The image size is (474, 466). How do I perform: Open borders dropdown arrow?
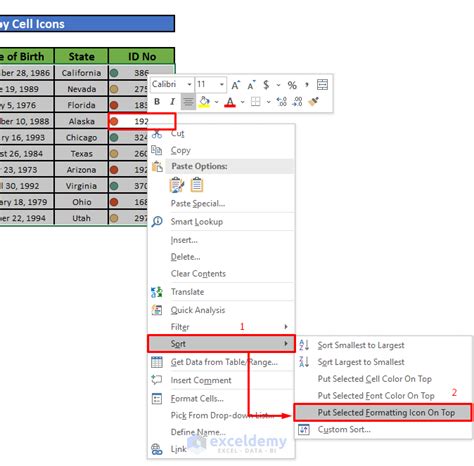click(269, 102)
